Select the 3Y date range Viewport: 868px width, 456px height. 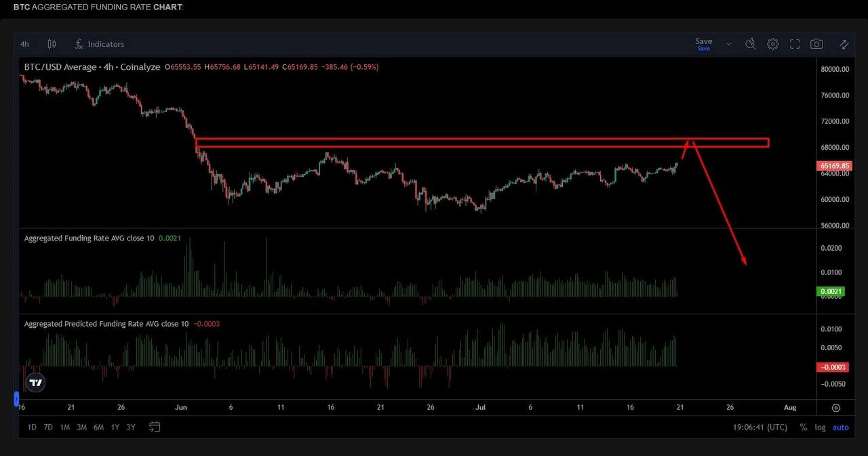(x=131, y=428)
